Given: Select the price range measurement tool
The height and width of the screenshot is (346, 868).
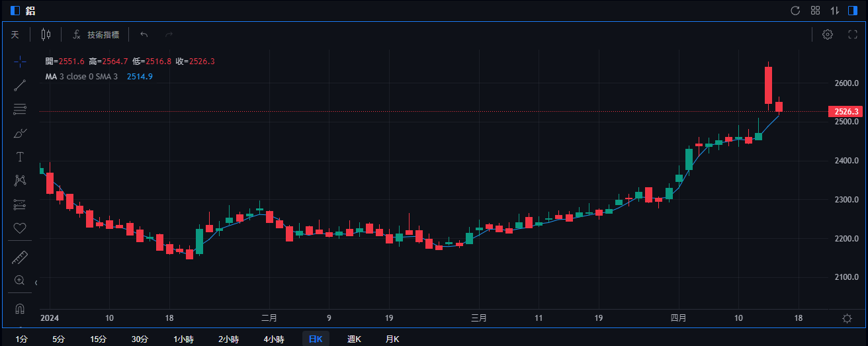Looking at the screenshot, I should 20,204.
